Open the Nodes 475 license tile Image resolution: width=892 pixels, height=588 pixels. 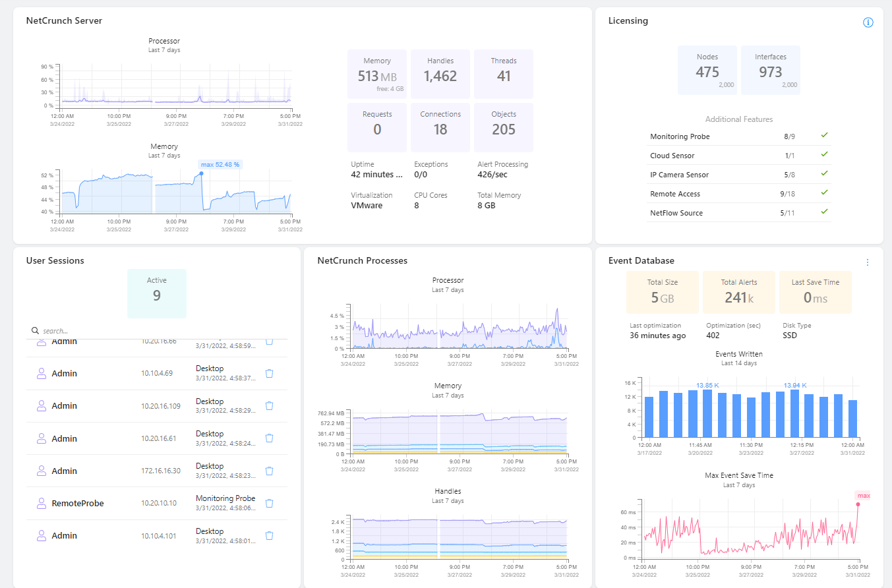click(707, 70)
